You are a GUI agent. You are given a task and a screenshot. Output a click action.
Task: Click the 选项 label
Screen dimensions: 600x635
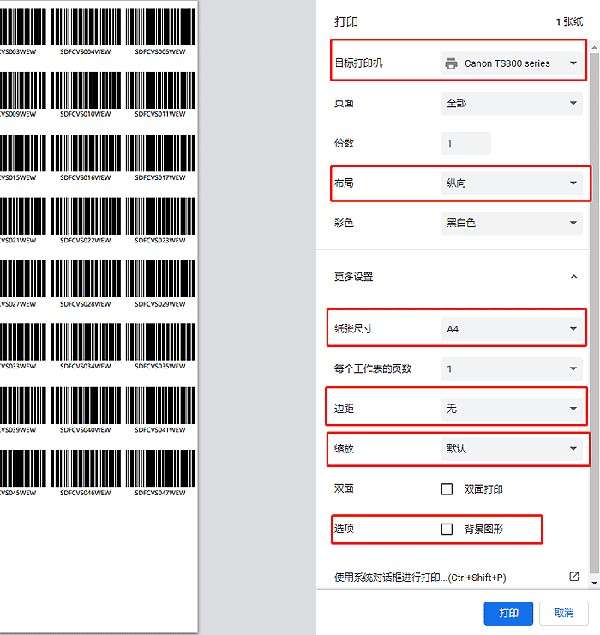tap(344, 528)
